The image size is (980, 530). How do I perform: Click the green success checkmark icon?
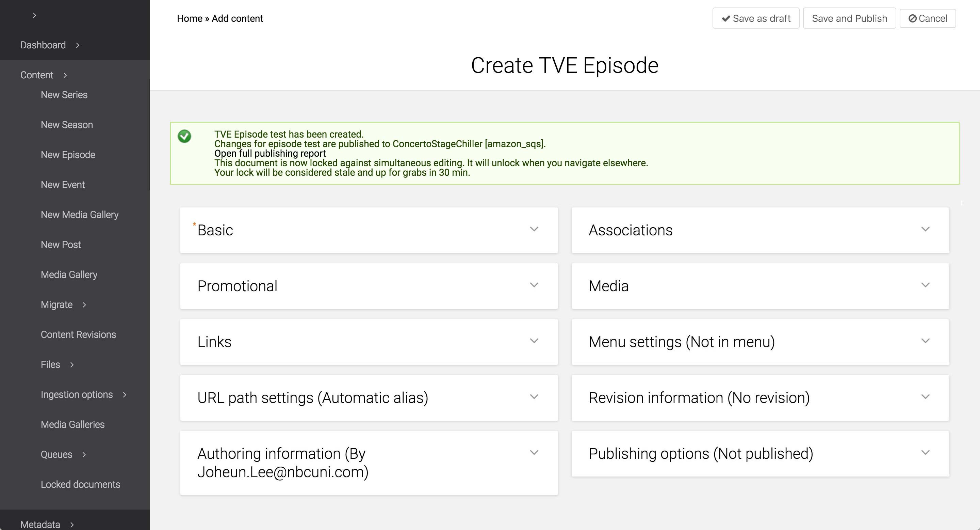click(184, 136)
